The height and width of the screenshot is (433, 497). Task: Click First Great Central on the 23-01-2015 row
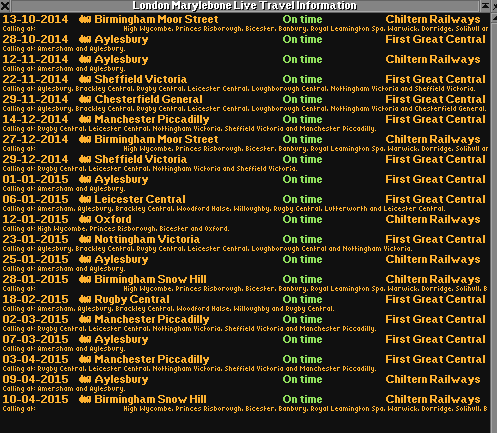click(x=435, y=239)
